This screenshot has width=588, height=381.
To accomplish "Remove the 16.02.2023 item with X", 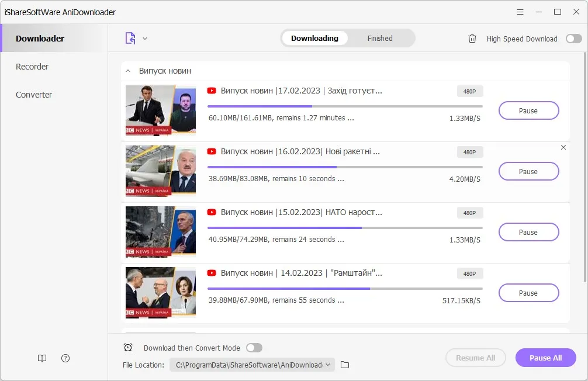I will 563,147.
